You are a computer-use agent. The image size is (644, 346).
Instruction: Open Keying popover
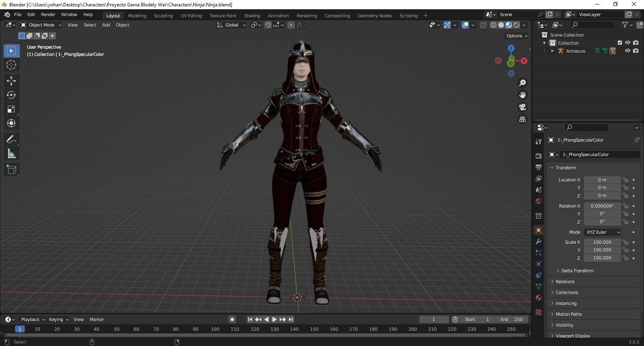(x=59, y=319)
